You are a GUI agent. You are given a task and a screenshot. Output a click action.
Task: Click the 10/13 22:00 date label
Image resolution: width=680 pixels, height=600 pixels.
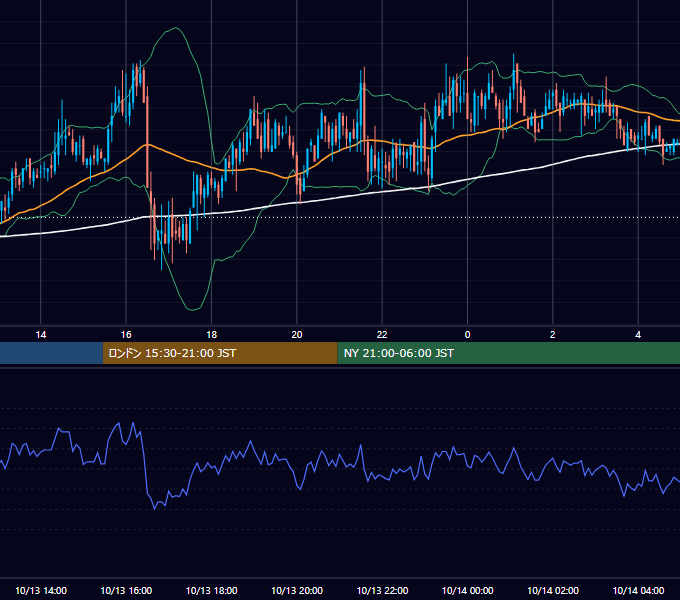coord(382,590)
